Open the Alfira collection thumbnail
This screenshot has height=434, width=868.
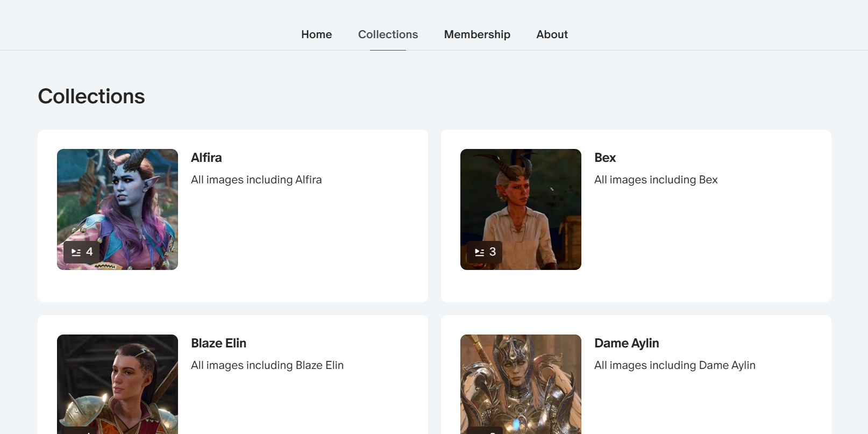click(x=117, y=209)
